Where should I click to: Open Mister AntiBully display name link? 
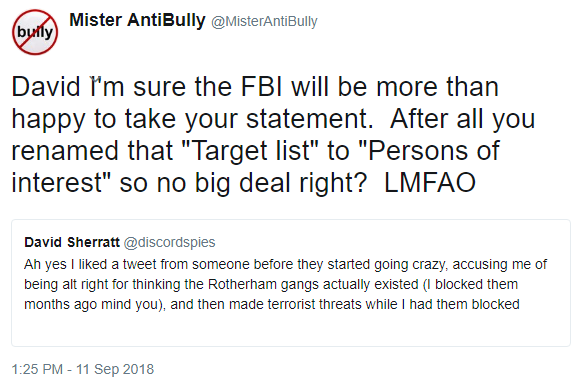tap(137, 20)
